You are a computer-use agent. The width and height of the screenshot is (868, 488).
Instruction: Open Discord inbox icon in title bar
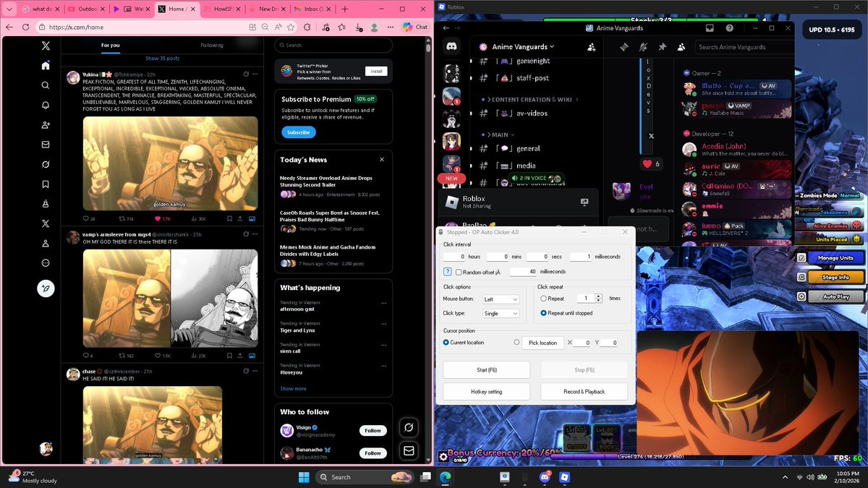click(x=710, y=27)
